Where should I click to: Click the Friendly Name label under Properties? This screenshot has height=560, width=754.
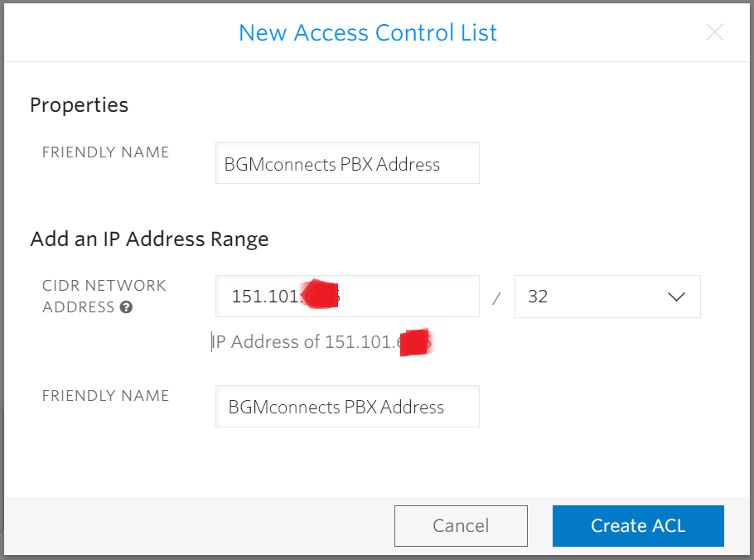pyautogui.click(x=105, y=152)
